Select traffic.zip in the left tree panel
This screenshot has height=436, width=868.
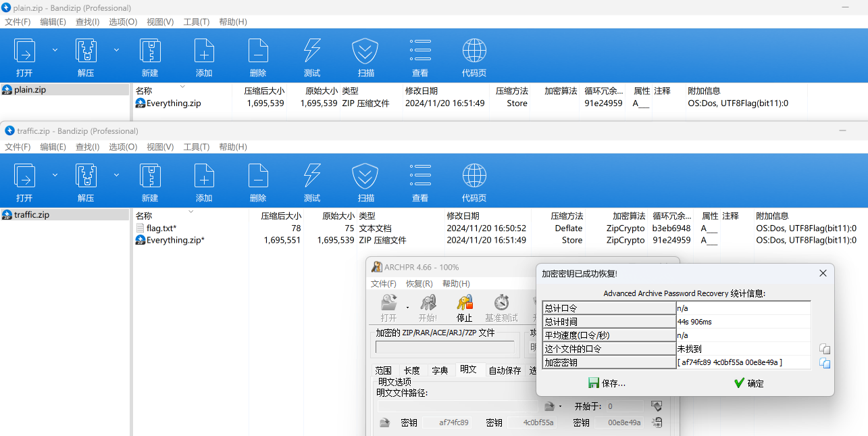click(32, 215)
